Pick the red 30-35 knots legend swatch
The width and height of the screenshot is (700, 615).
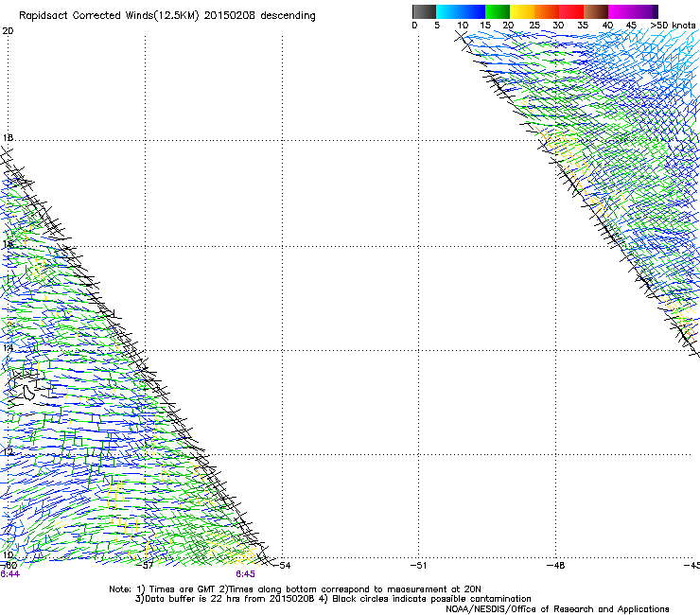pos(571,11)
